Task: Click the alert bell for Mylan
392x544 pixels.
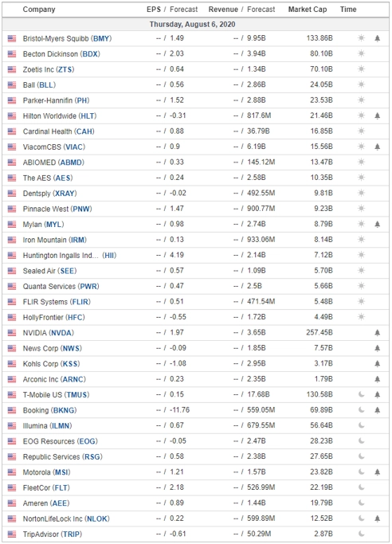Action: 378,225
